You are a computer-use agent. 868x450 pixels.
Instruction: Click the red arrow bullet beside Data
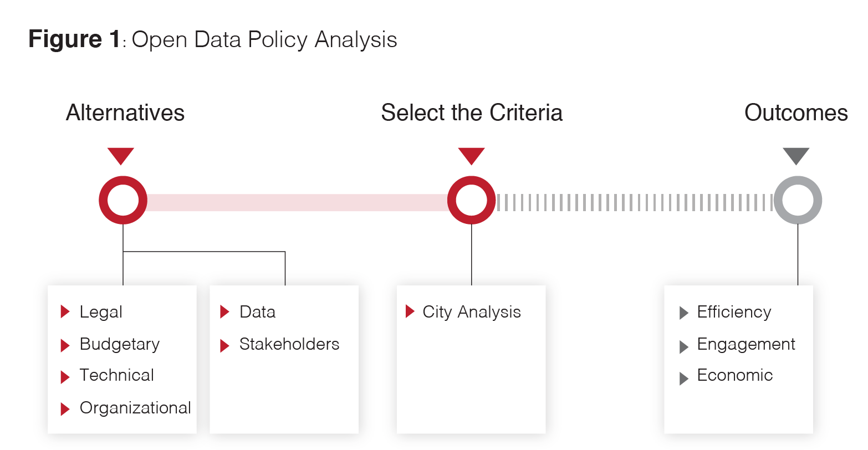(224, 311)
